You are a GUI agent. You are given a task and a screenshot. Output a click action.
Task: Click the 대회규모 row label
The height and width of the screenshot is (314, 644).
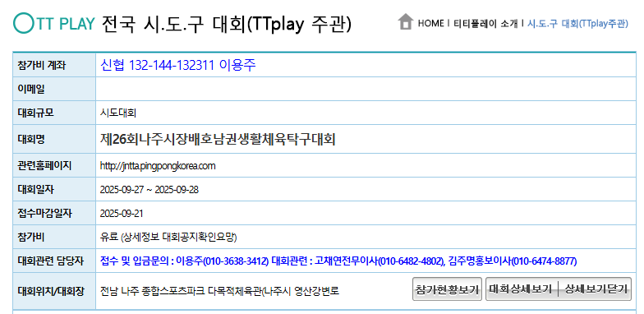[x=35, y=113]
